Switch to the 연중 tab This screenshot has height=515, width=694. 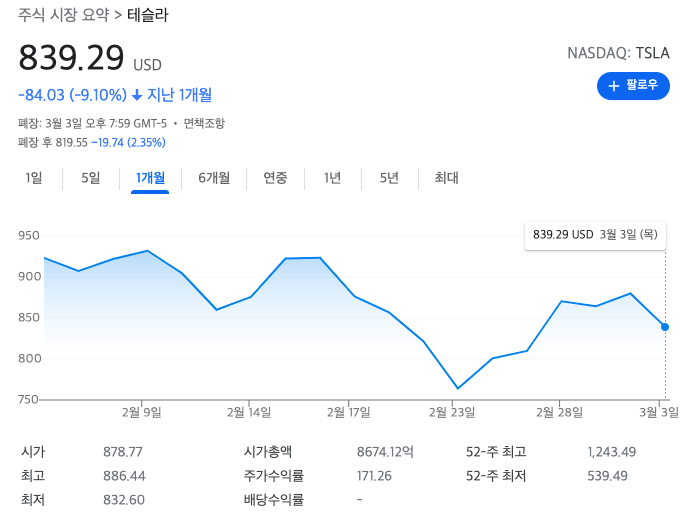pos(275,178)
